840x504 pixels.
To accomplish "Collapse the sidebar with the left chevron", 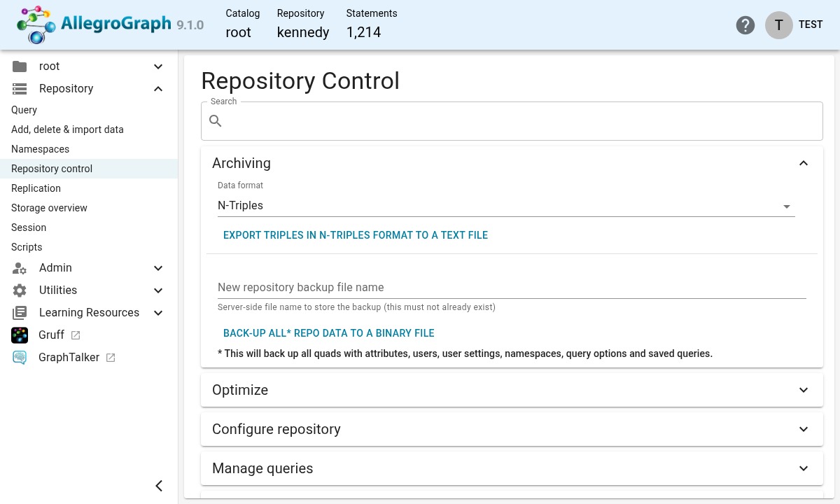I will [x=159, y=486].
